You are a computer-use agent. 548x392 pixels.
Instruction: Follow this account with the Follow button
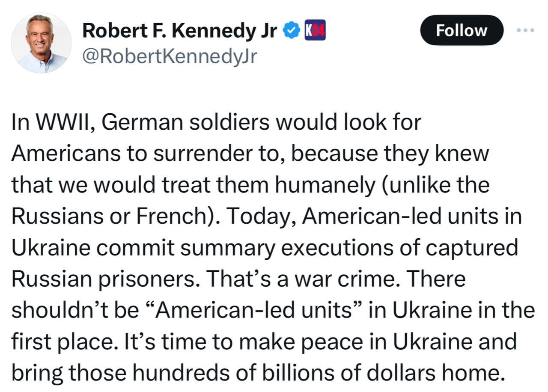pos(462,30)
